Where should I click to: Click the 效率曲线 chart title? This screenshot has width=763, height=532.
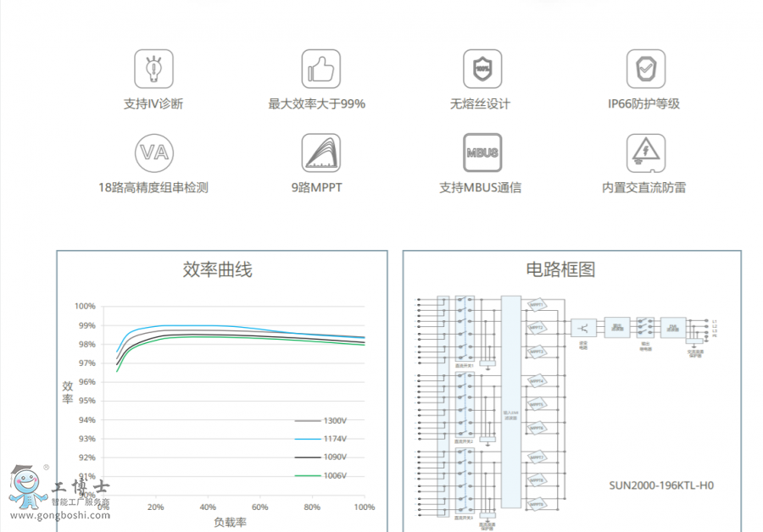pyautogui.click(x=218, y=270)
